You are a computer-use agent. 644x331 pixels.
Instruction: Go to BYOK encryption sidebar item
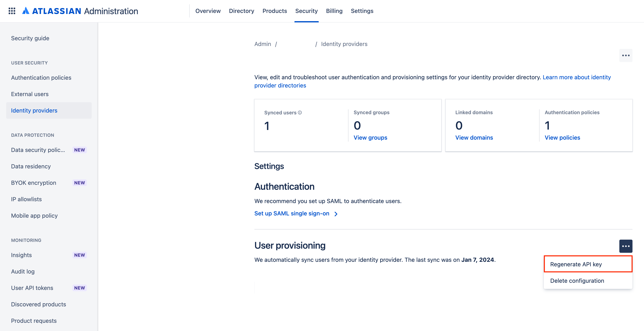(33, 183)
